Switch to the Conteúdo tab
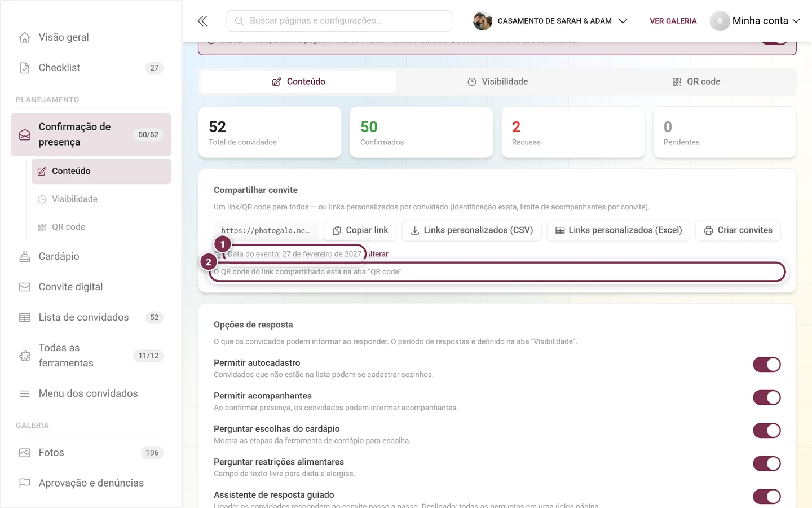 (x=298, y=82)
